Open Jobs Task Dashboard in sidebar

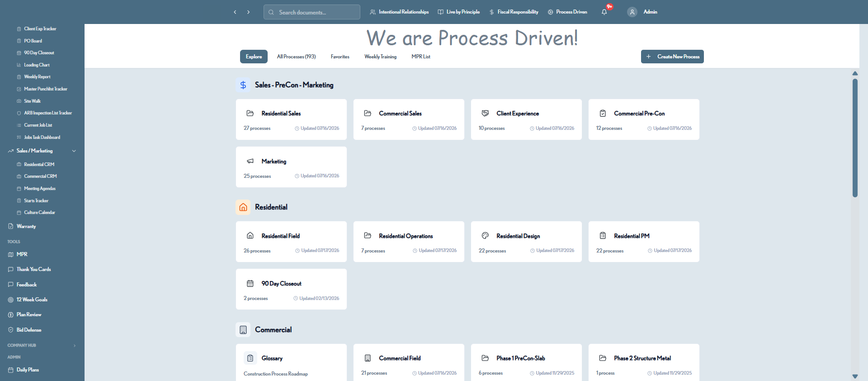click(x=42, y=137)
